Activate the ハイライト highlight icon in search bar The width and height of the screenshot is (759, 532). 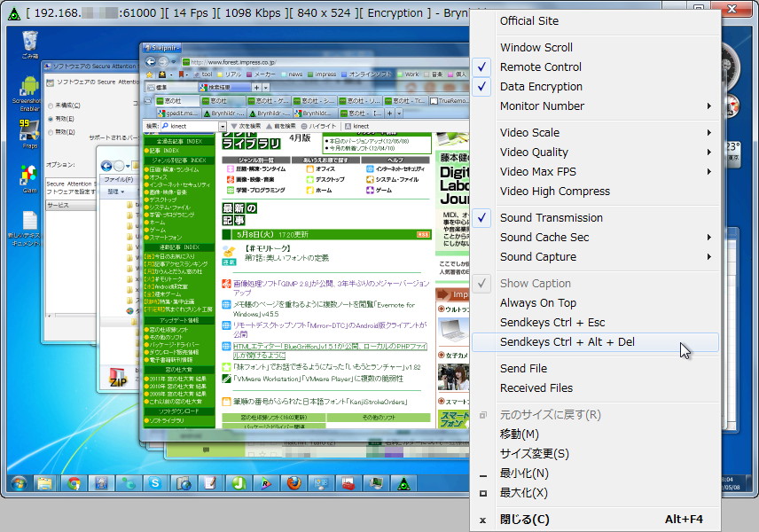306,126
